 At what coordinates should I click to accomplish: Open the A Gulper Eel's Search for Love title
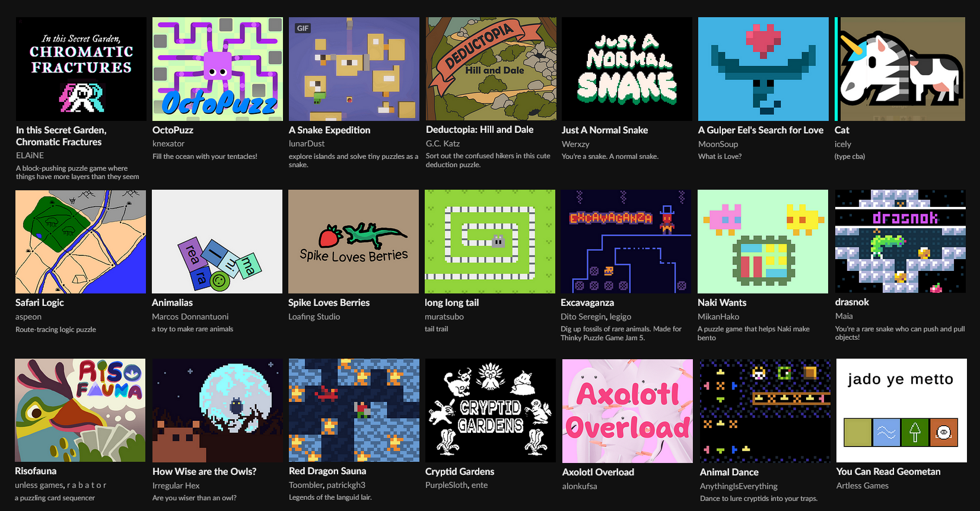761,130
